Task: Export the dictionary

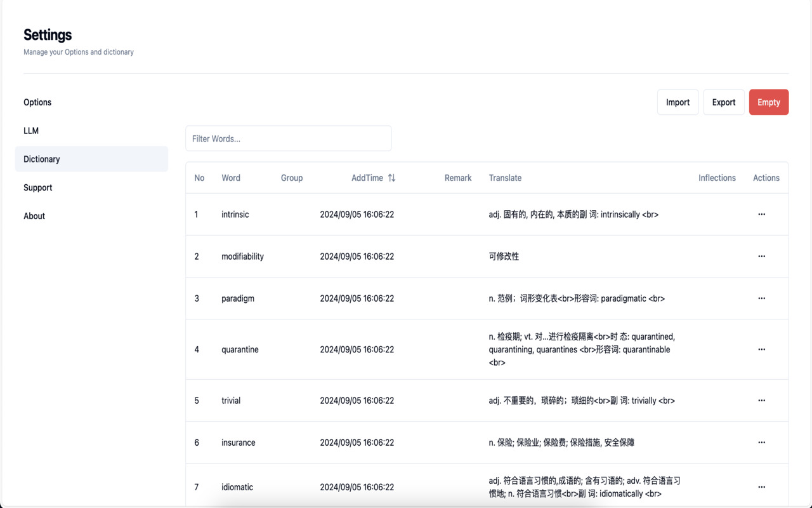Action: (723, 102)
